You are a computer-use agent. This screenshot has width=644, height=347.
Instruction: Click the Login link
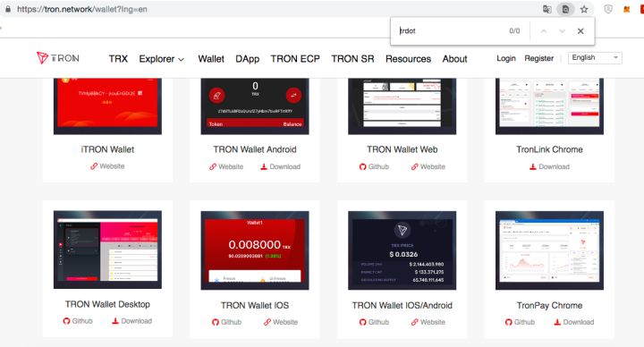tap(506, 58)
